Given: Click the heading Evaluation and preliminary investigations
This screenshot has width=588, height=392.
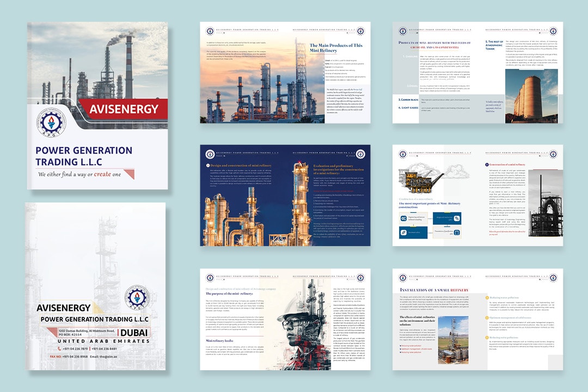Looking at the screenshot, I should point(339,169).
